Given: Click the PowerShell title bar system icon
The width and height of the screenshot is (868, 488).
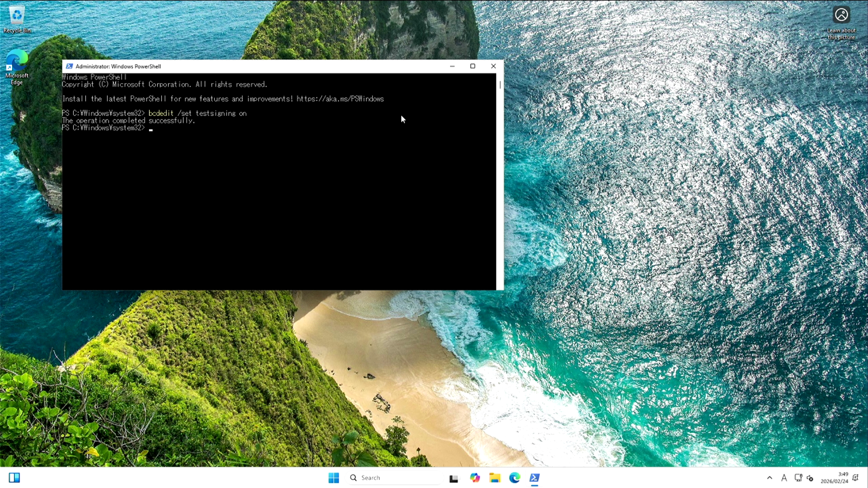Looking at the screenshot, I should (69, 66).
